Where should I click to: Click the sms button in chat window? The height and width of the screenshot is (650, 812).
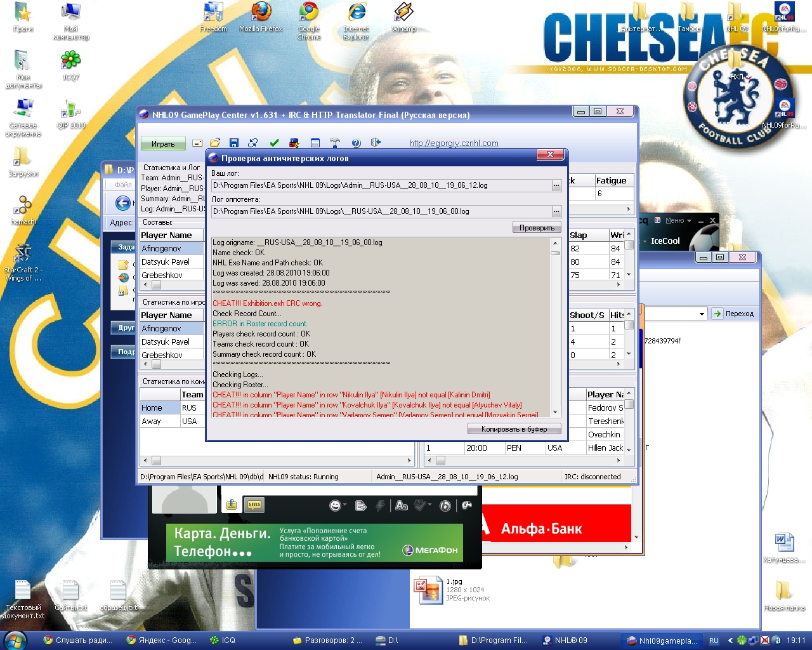pyautogui.click(x=254, y=505)
